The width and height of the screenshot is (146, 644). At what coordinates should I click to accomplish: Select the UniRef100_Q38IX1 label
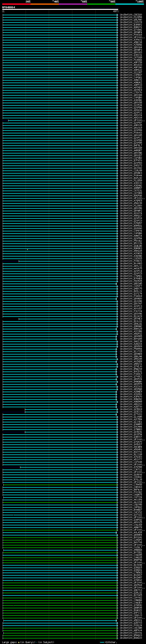[x=131, y=55]
